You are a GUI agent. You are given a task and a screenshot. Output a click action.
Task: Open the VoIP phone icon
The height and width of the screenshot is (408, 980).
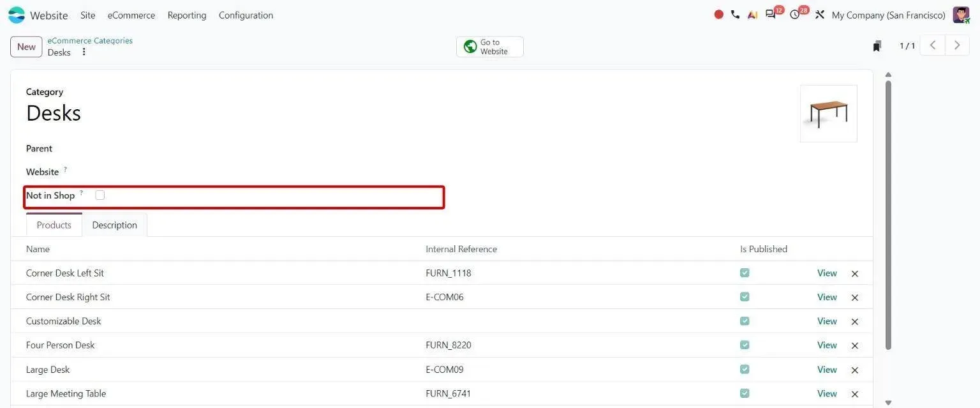[x=735, y=15]
